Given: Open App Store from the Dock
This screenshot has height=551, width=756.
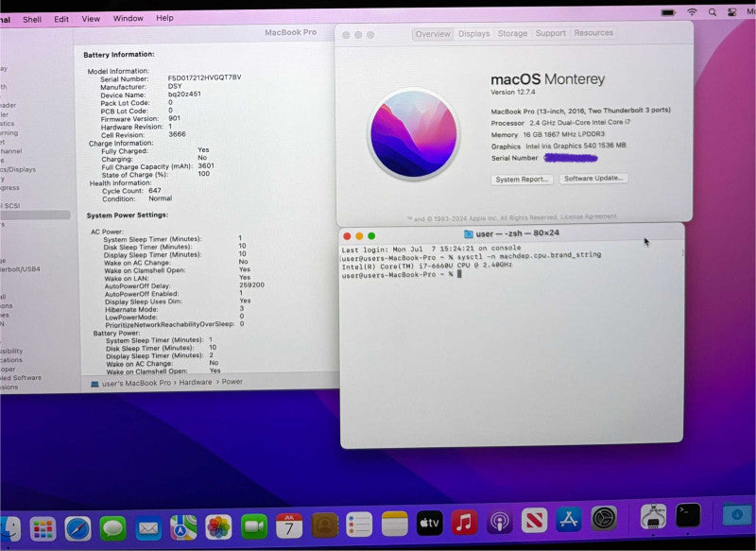Looking at the screenshot, I should 569,520.
